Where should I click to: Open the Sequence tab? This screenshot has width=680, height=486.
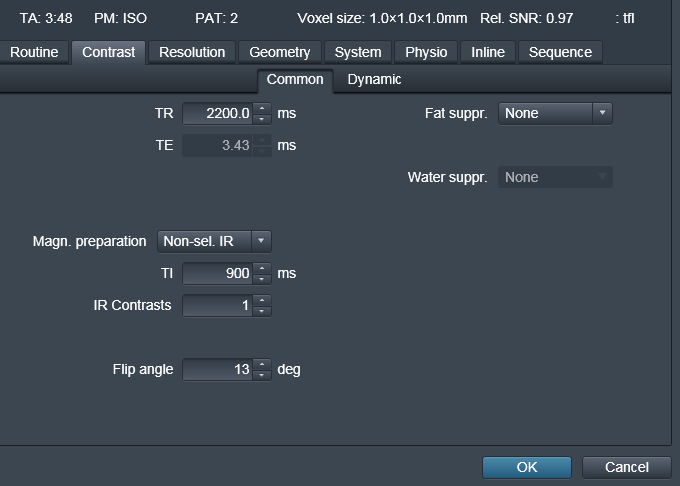[560, 52]
